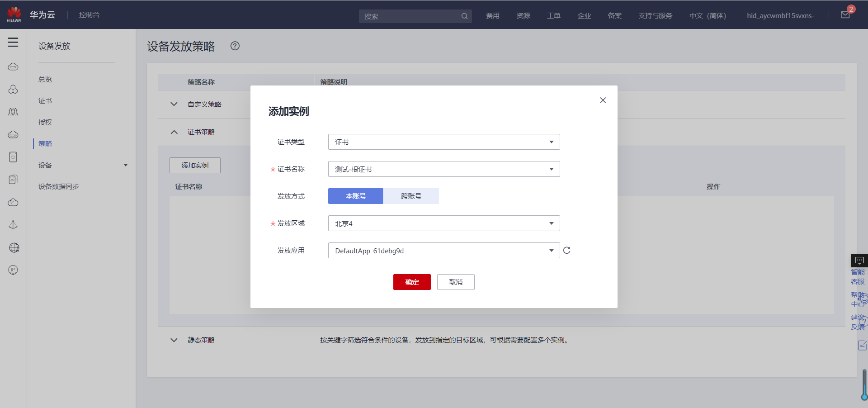Screen dimensions: 868x408
Task: Go to 授权 in the sidebar
Action: pos(45,122)
